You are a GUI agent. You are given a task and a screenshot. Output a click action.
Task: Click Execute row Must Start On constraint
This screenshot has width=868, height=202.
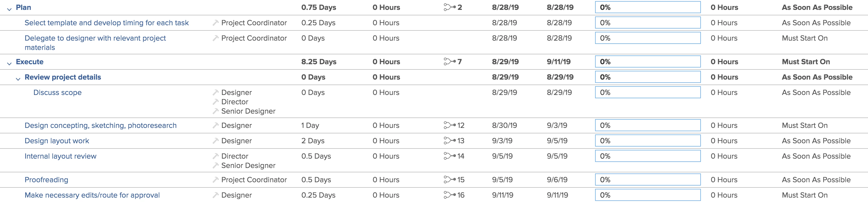pyautogui.click(x=805, y=61)
